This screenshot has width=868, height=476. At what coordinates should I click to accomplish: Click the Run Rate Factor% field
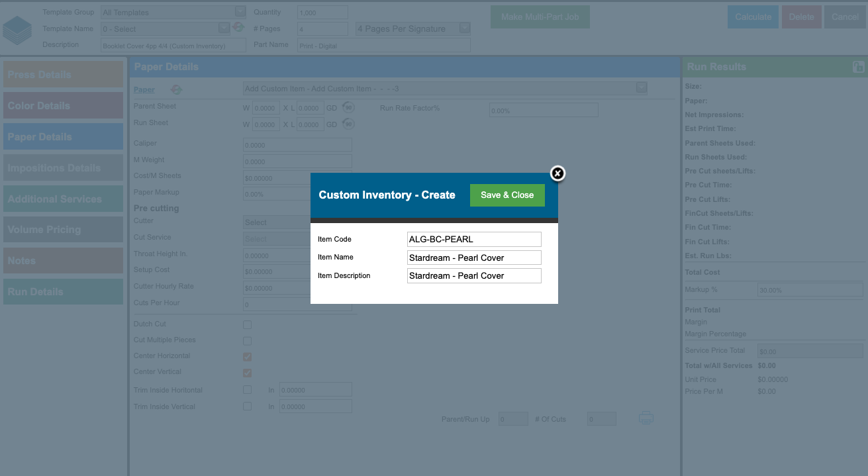coord(544,110)
